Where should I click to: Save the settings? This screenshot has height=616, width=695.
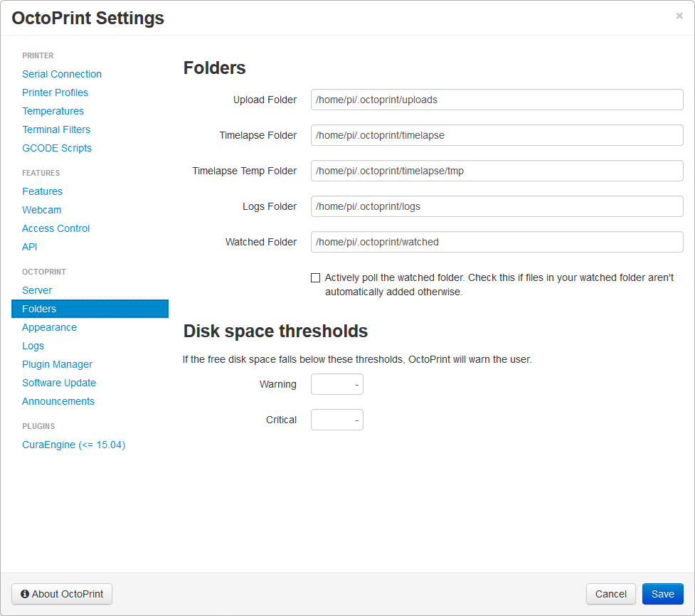click(x=663, y=594)
